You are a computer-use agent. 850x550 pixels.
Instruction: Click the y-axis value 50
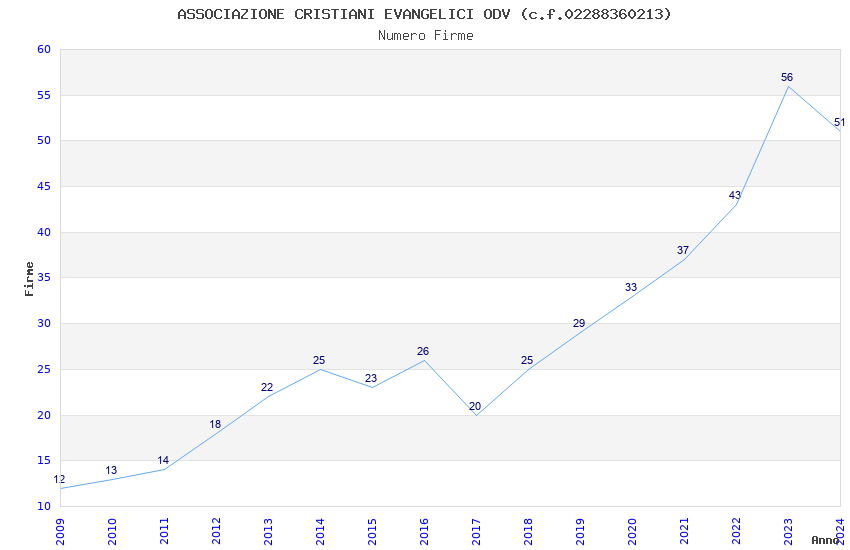click(x=44, y=141)
